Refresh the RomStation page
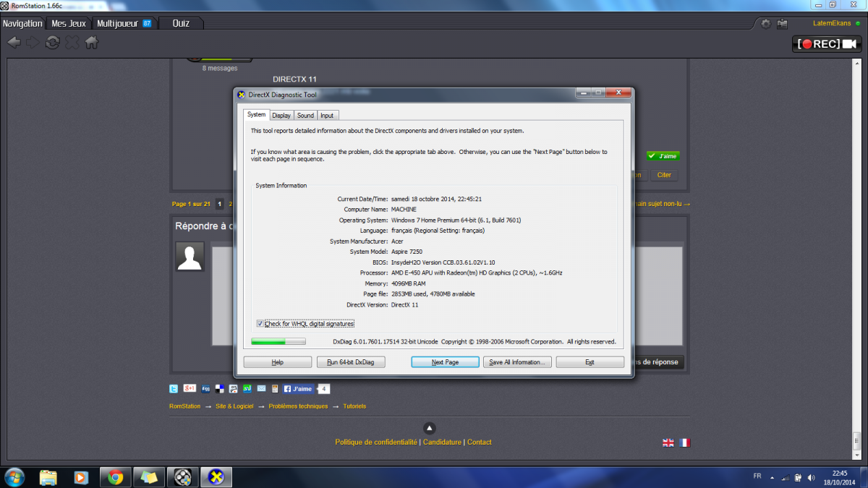 (x=52, y=43)
